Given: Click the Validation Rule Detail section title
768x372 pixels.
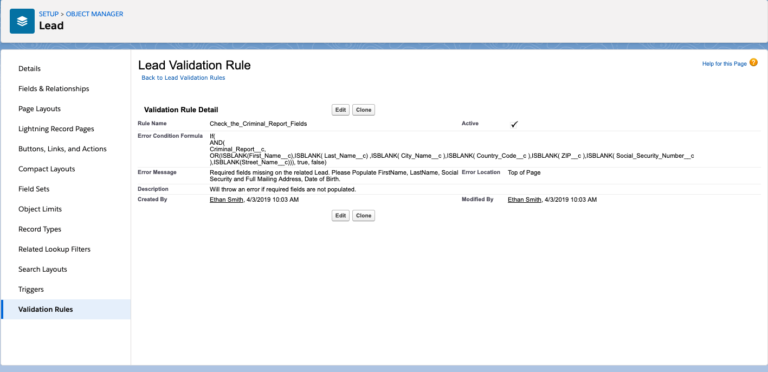Looking at the screenshot, I should [181, 110].
